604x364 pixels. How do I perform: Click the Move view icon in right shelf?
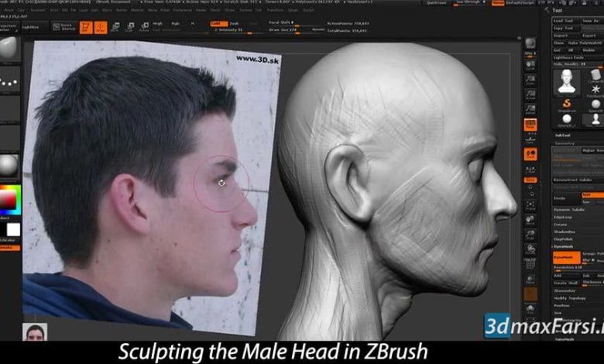[x=530, y=220]
